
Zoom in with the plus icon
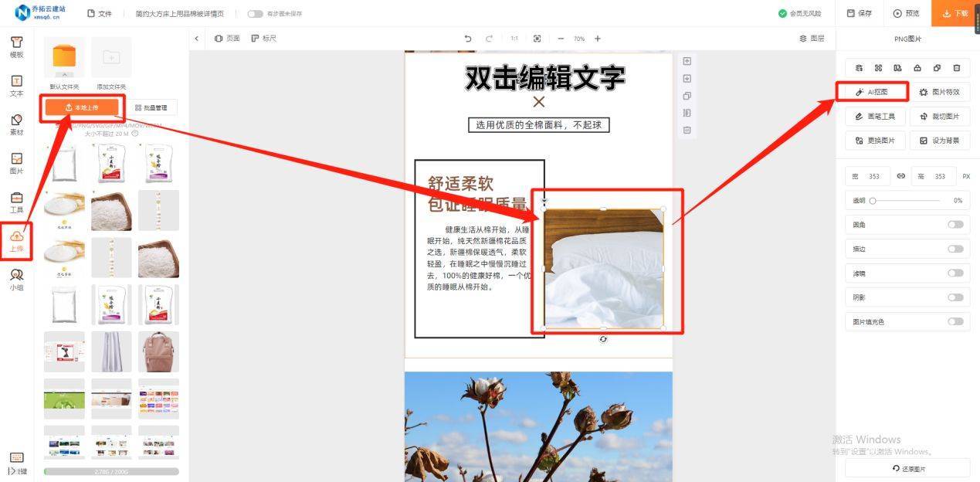(x=598, y=39)
